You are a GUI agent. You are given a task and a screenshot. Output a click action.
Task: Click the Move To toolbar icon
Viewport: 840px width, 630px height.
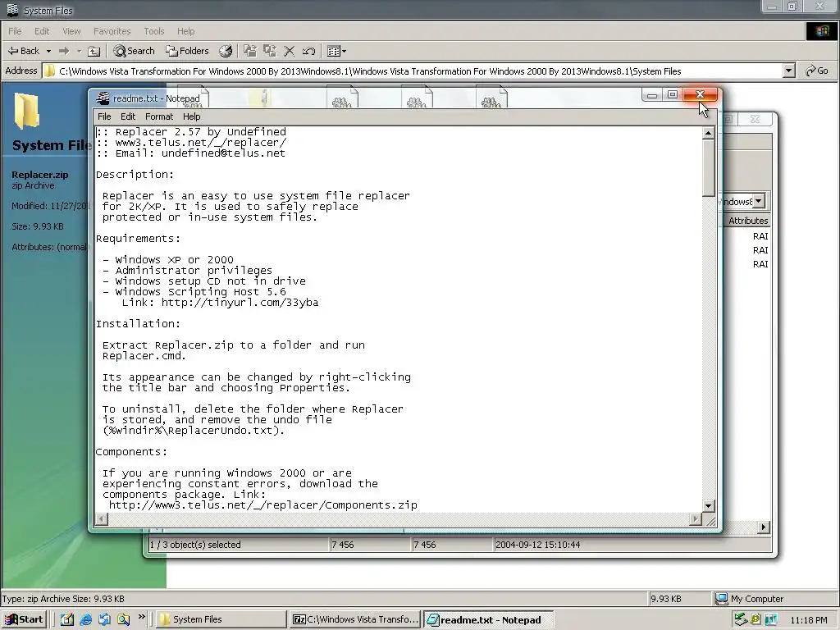coord(250,51)
